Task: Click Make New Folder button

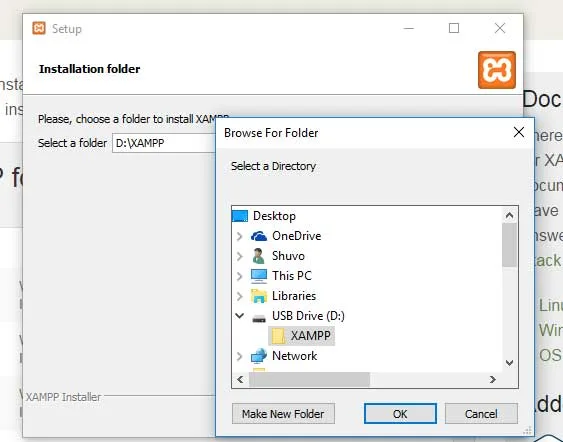Action: point(283,414)
